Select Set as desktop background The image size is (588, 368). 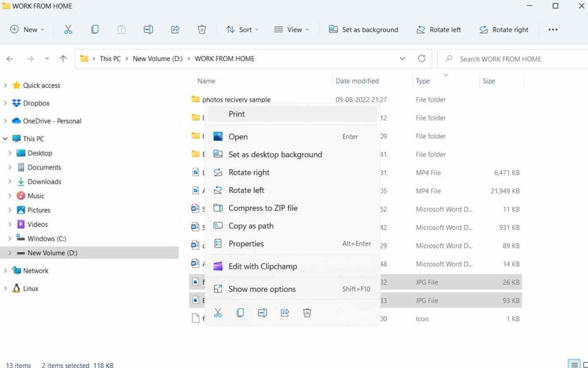point(292,154)
